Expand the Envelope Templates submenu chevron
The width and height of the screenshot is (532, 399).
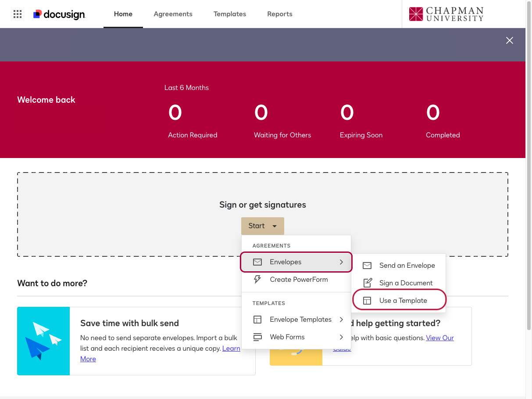[x=341, y=320]
